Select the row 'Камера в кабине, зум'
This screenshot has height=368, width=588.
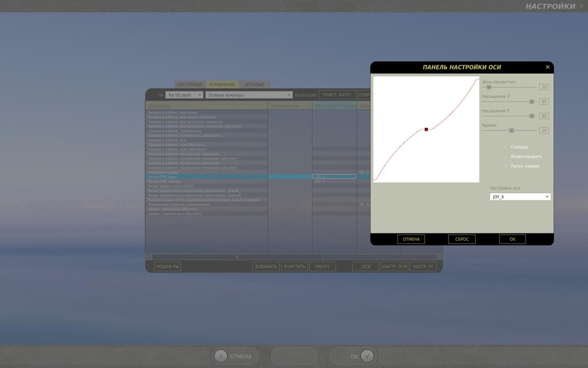click(x=206, y=140)
